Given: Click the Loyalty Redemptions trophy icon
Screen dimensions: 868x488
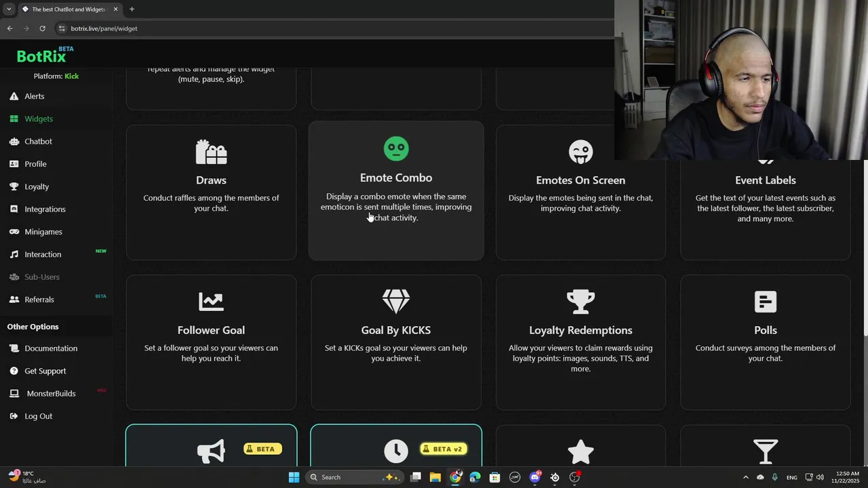Looking at the screenshot, I should coord(580,302).
